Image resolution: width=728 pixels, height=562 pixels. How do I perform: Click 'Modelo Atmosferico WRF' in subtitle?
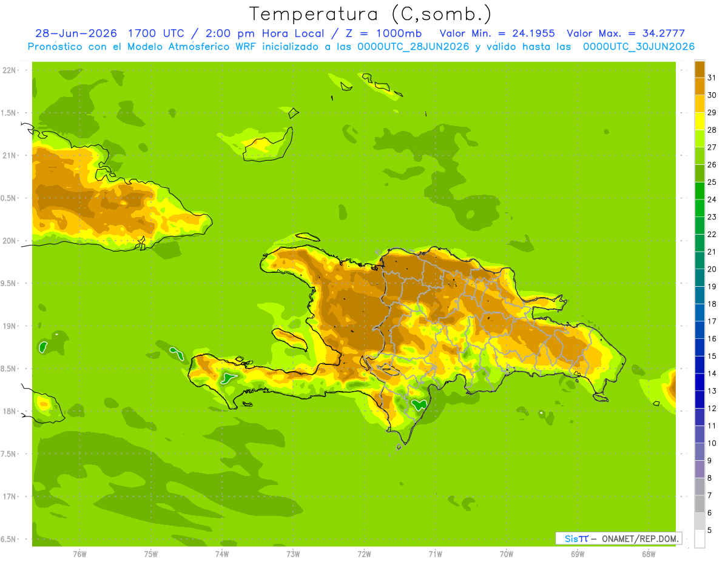tap(176, 47)
